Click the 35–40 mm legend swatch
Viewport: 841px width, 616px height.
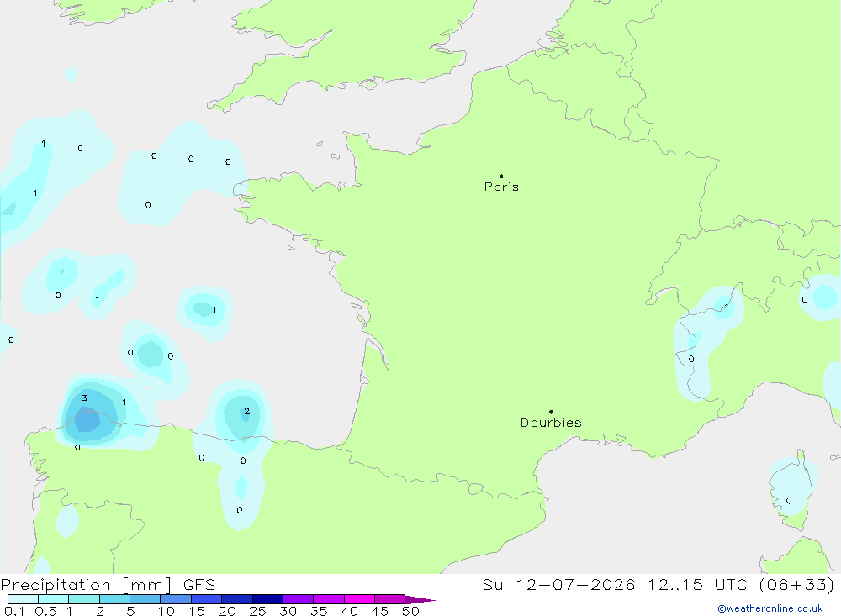pos(329,599)
